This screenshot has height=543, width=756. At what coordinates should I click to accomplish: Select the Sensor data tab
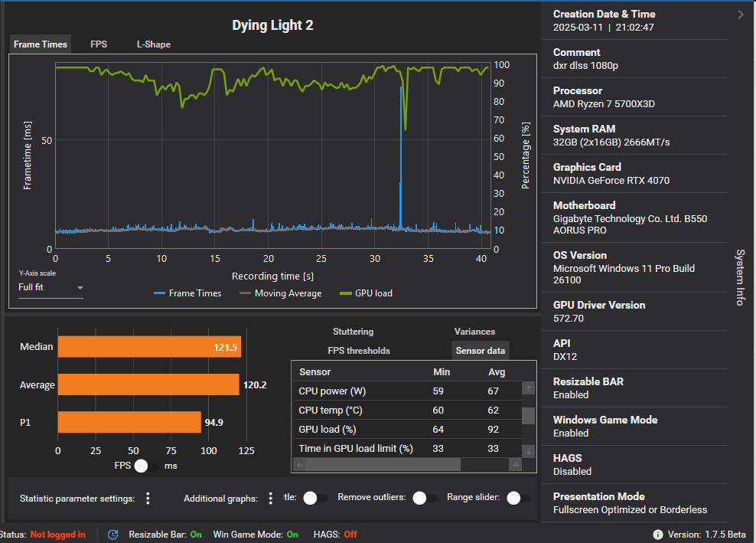pos(481,351)
